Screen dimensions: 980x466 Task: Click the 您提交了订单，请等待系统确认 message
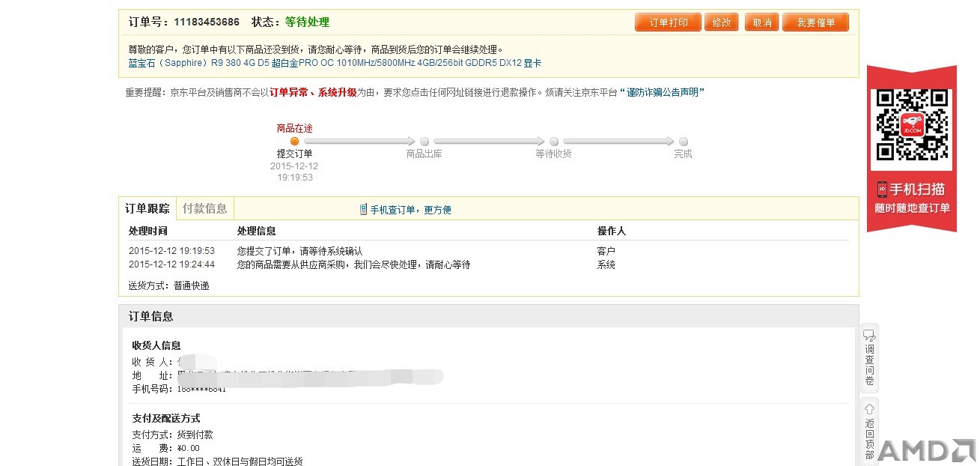pyautogui.click(x=299, y=251)
